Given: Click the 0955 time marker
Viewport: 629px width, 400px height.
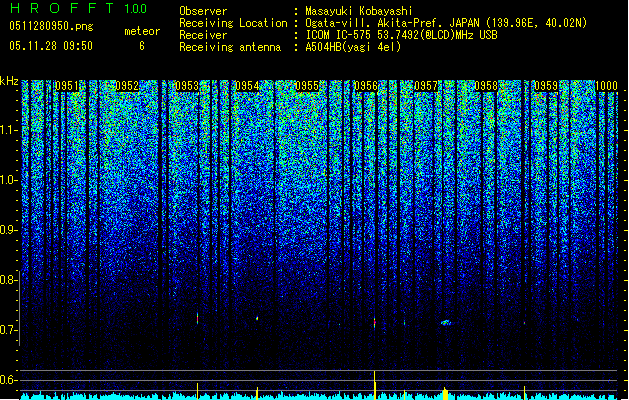Looking at the screenshot, I should tap(307, 86).
